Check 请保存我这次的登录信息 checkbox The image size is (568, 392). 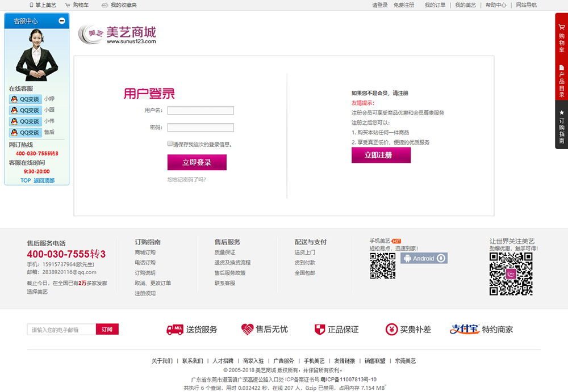[x=170, y=144]
